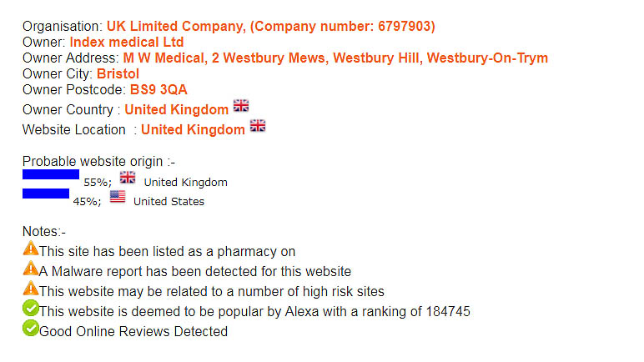Click the UK flag beside Owner Country
Viewport: 644px width, 362px height.
[x=241, y=106]
